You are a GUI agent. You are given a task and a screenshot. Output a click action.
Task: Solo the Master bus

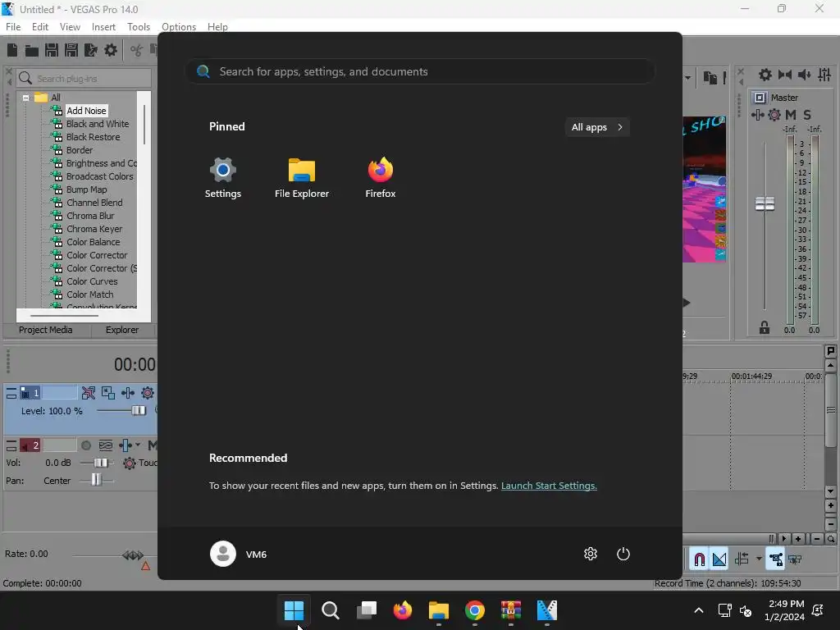point(807,115)
